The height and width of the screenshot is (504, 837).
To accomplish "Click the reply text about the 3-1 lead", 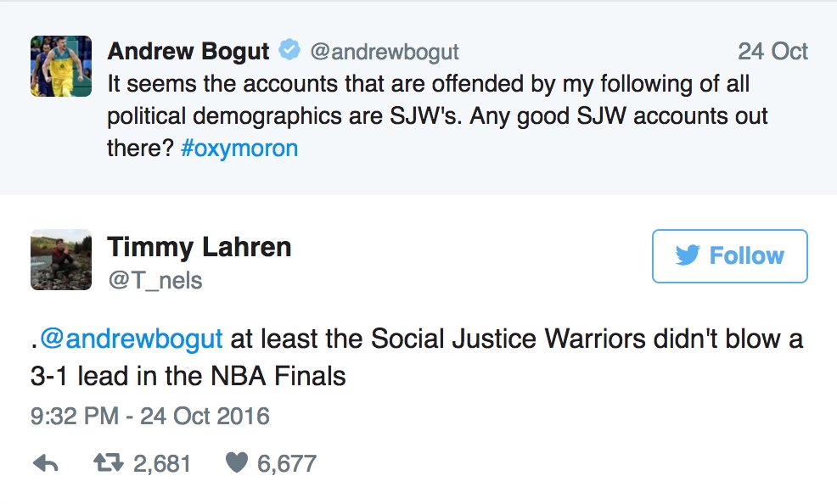I will (509, 340).
